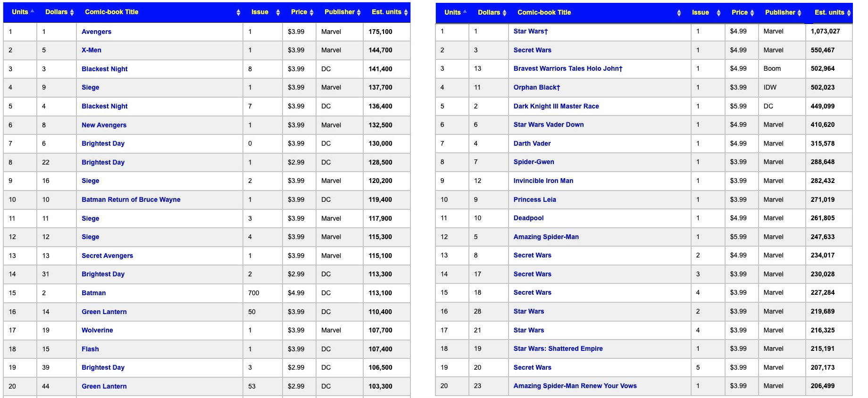868x398 pixels.
Task: Open the Wolverine title link
Action: click(x=97, y=330)
